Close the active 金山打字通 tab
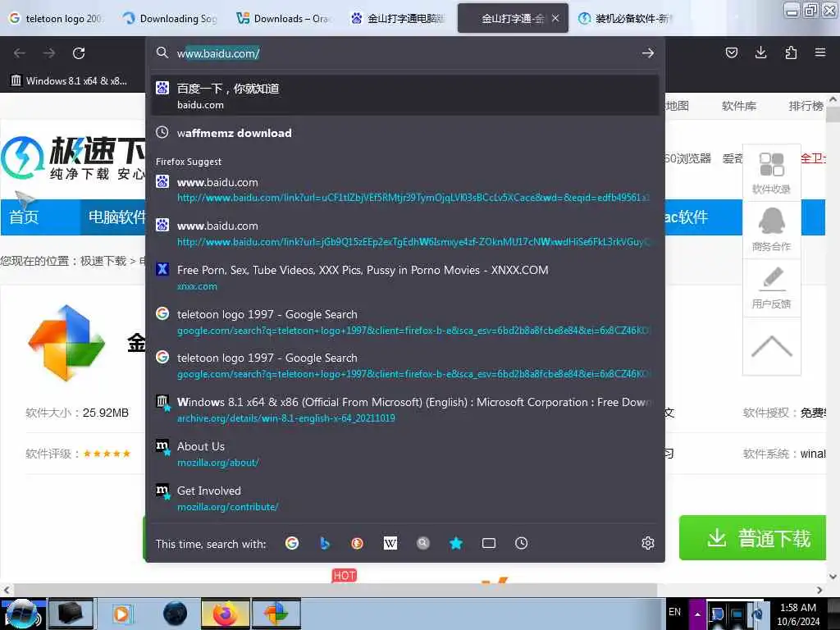 coord(555,18)
